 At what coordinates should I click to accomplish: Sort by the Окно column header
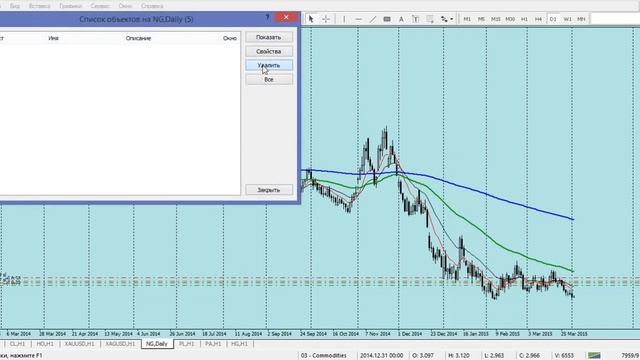[x=230, y=38]
